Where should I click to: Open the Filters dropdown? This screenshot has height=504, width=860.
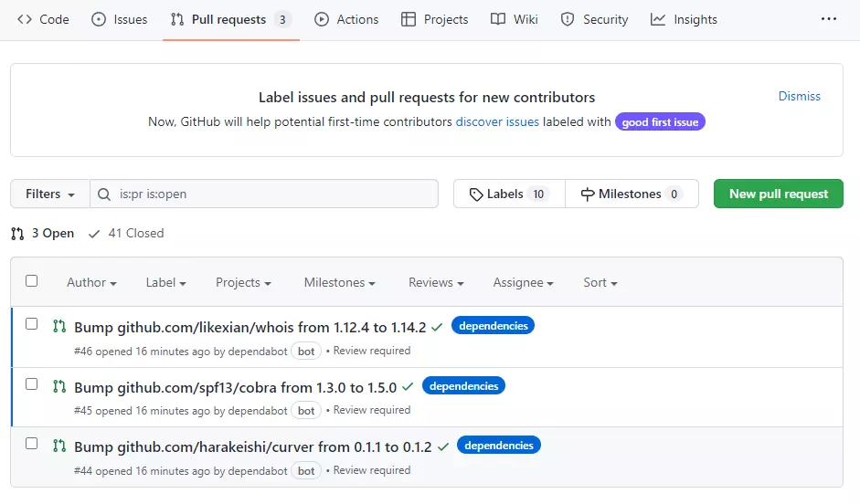click(50, 194)
